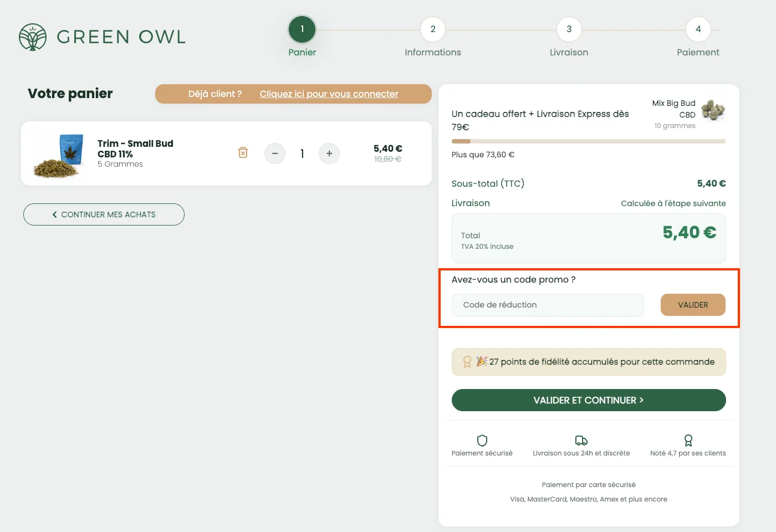
Task: Click the 'Plus que 73,60 €' text
Action: 483,155
